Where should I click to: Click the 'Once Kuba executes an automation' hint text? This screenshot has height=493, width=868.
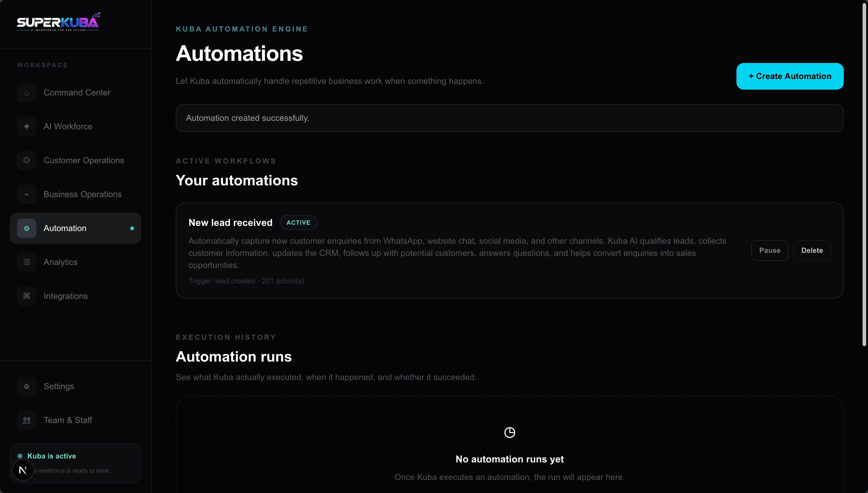pos(509,477)
